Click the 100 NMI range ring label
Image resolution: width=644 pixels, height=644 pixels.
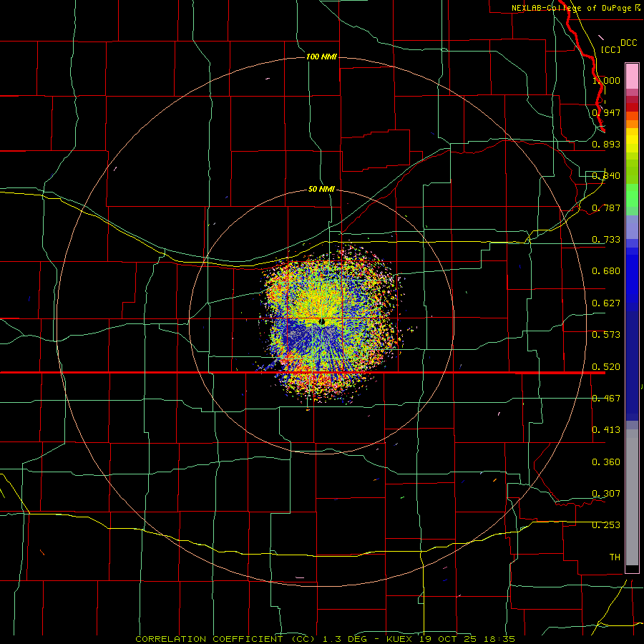coord(321,57)
